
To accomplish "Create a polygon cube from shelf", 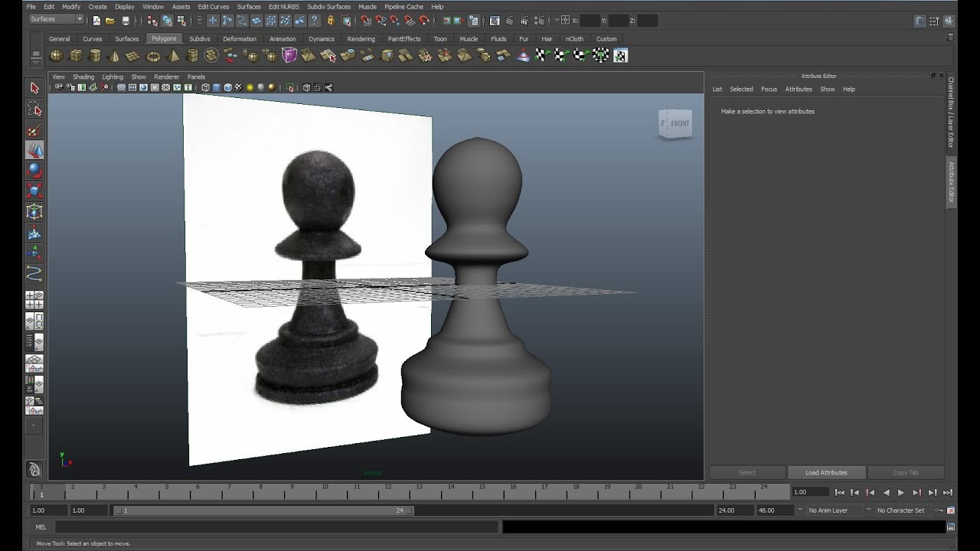I will click(x=76, y=55).
